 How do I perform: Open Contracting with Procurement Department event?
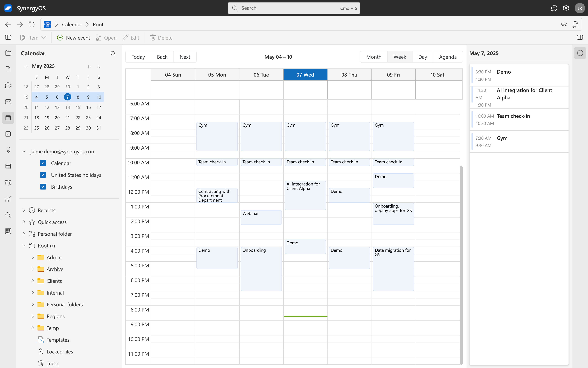(x=217, y=195)
